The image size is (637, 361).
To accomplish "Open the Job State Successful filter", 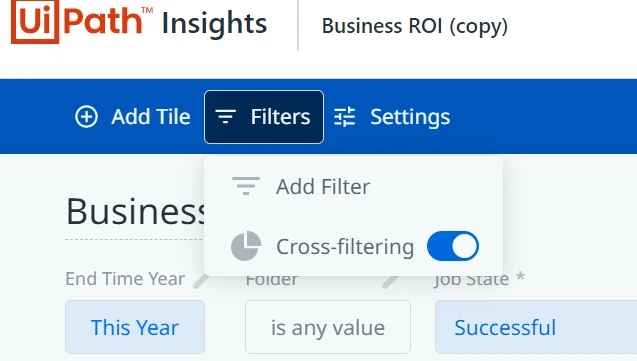I will pyautogui.click(x=536, y=327).
